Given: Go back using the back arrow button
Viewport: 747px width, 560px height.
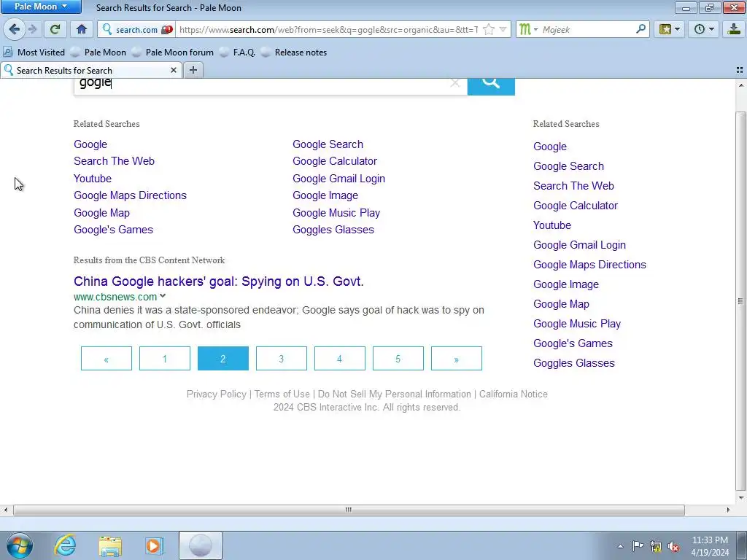Looking at the screenshot, I should [14, 29].
